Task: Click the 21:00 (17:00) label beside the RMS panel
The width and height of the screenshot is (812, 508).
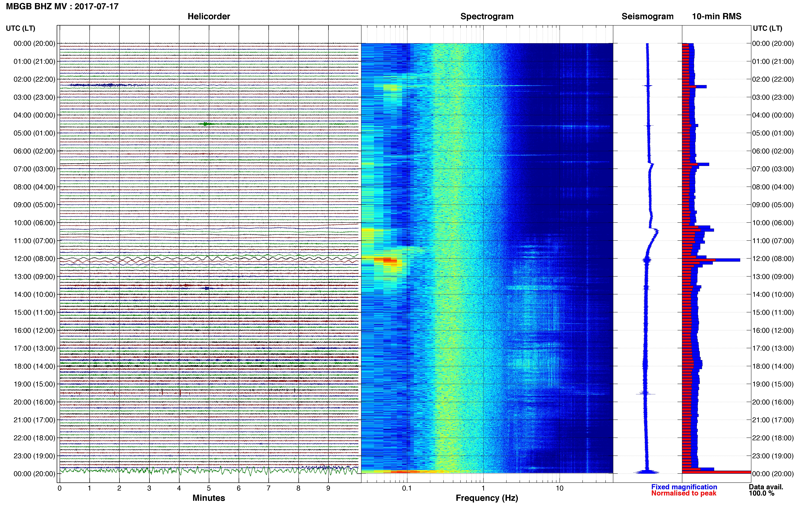Action: [773, 420]
